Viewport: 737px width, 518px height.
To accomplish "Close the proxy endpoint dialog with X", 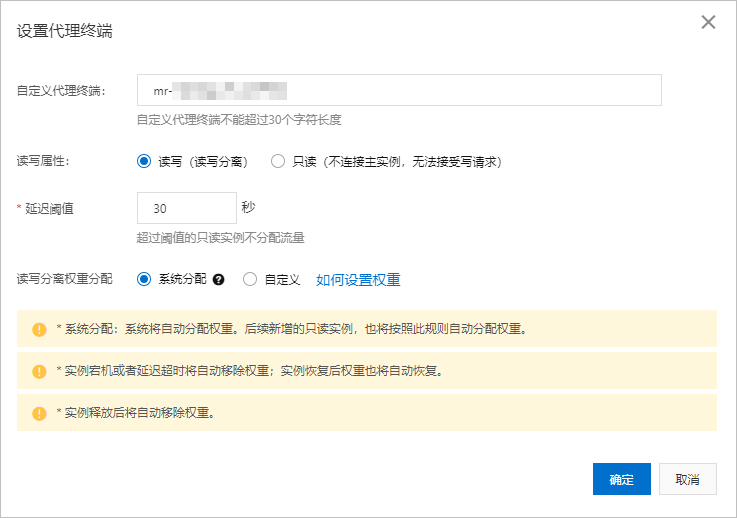I will tap(708, 22).
